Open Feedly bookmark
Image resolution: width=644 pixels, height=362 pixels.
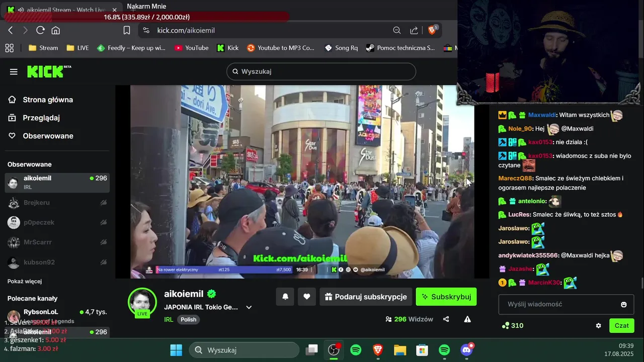tap(131, 48)
